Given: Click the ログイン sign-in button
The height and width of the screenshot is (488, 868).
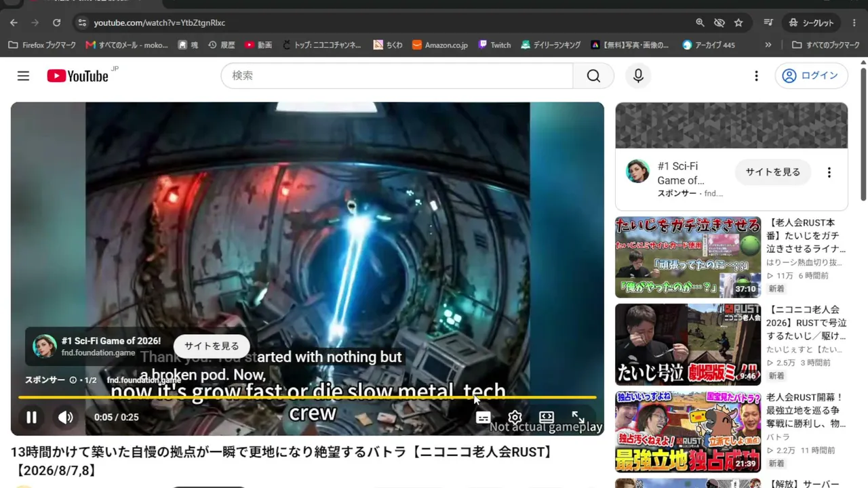Looking at the screenshot, I should click(x=811, y=76).
